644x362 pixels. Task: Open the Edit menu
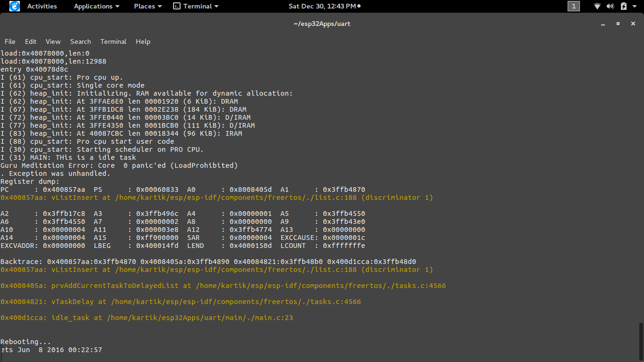(x=31, y=41)
